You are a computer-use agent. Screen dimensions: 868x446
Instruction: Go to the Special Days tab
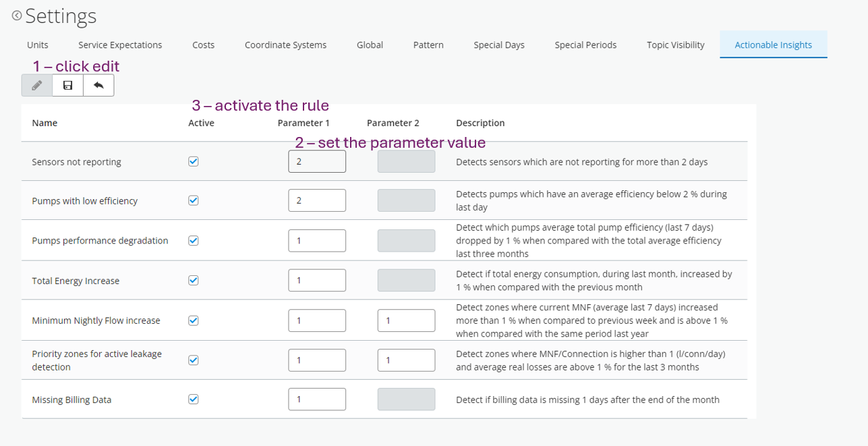pyautogui.click(x=499, y=45)
